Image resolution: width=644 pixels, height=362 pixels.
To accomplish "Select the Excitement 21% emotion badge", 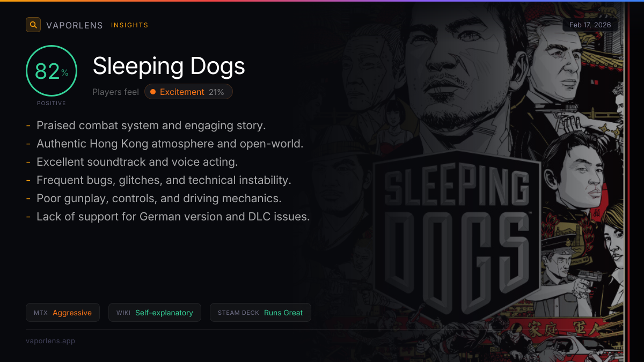I will click(188, 92).
